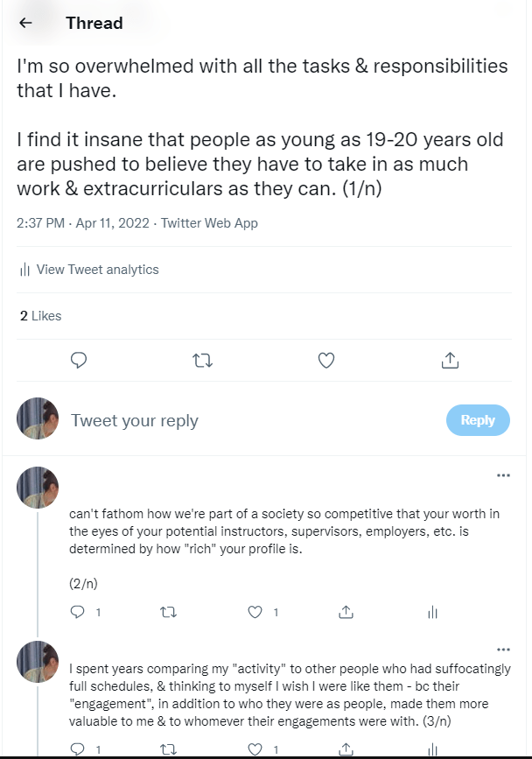Viewport: 532px width, 759px height.
Task: Open the Twitter Web App source link
Action: 209,223
